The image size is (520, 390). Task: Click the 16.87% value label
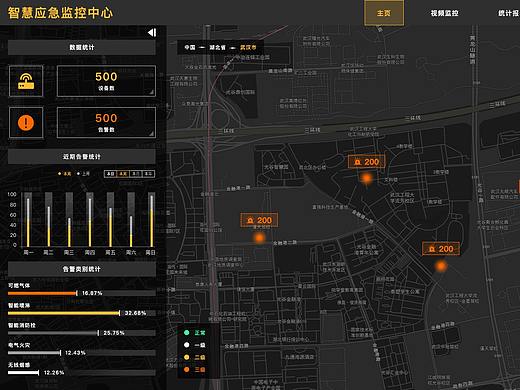92,293
